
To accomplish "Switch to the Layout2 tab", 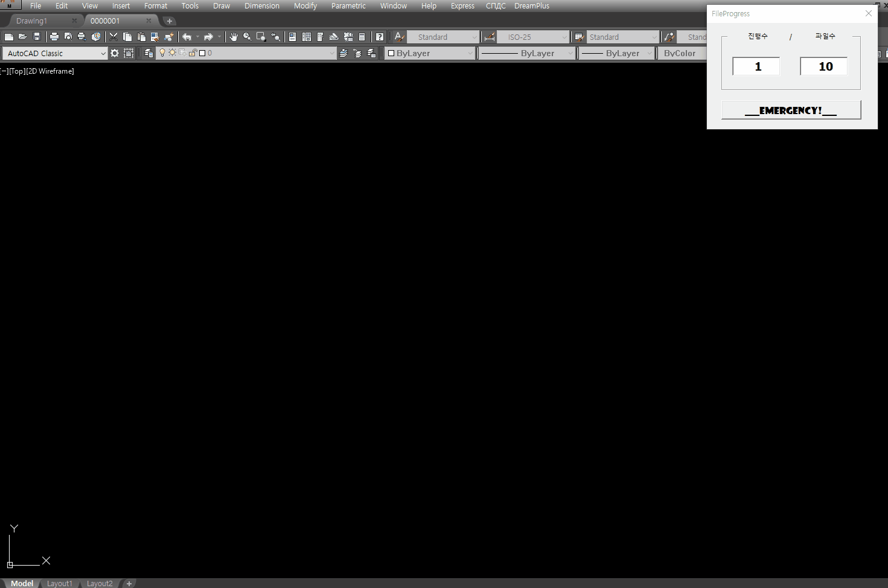I will click(100, 583).
